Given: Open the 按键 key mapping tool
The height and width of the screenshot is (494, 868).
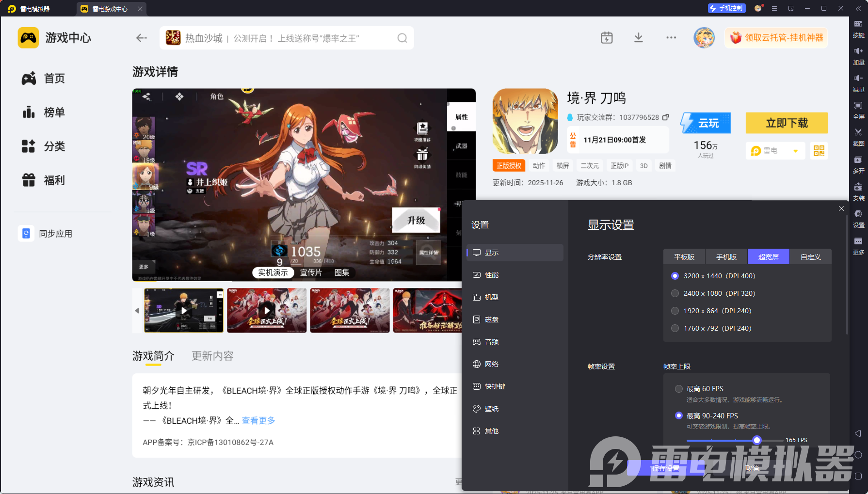Looking at the screenshot, I should (x=858, y=28).
